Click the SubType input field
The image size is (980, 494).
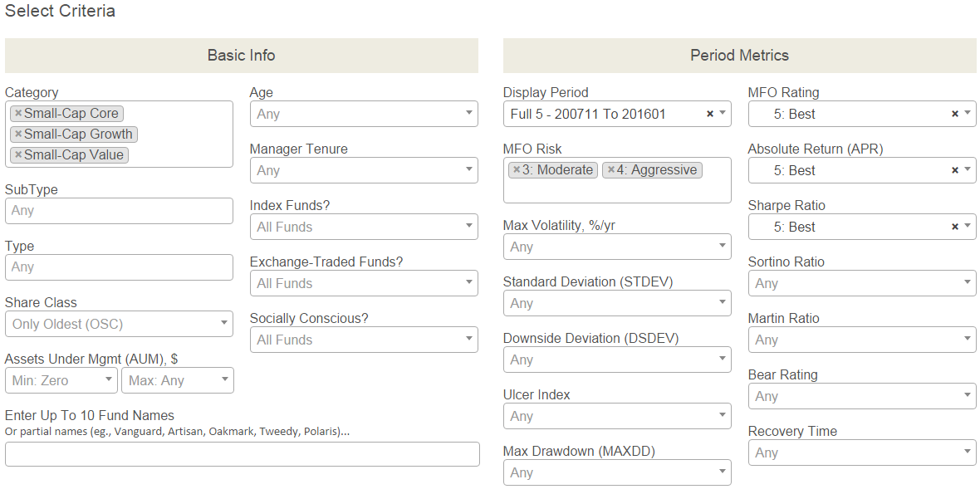tap(119, 211)
